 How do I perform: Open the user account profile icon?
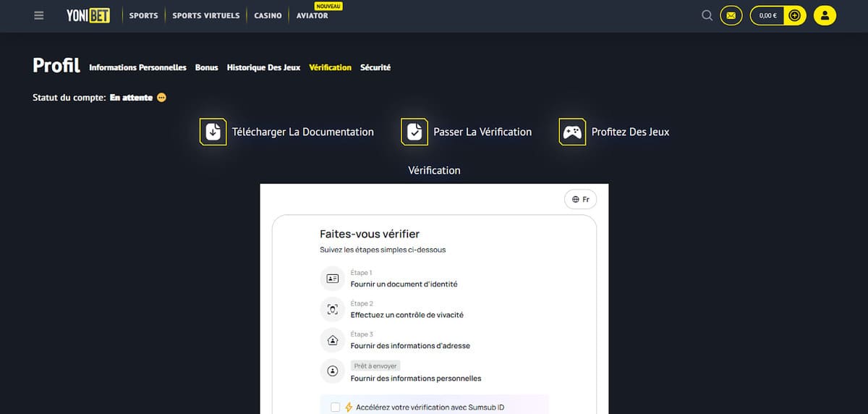[825, 15]
